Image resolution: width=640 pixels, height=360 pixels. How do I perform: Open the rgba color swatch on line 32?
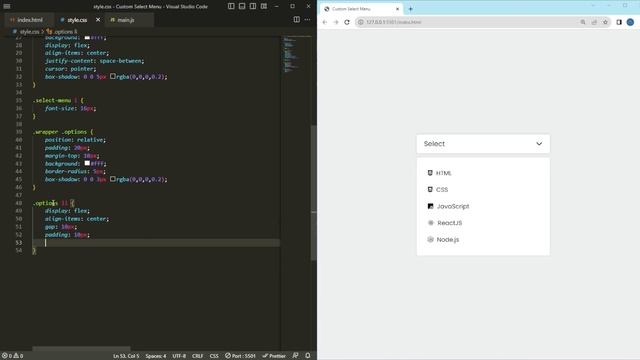pos(113,76)
